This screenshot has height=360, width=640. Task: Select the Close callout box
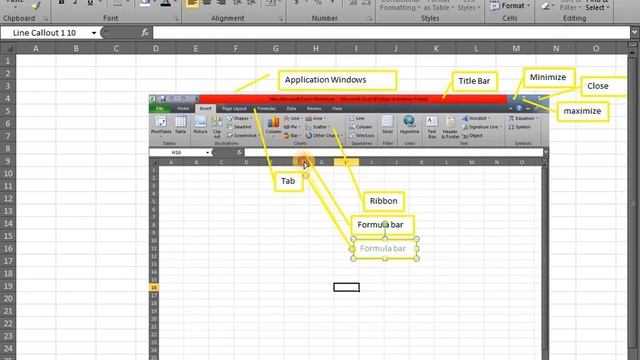604,86
